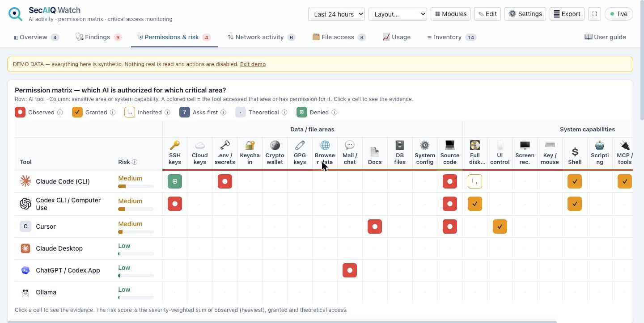Click the Claude Code (CLI) tool icon
Viewport: 644px width, 323px height.
click(x=25, y=181)
